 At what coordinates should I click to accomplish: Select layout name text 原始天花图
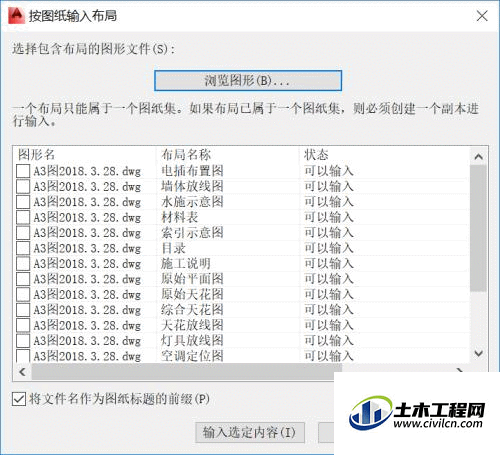[192, 294]
